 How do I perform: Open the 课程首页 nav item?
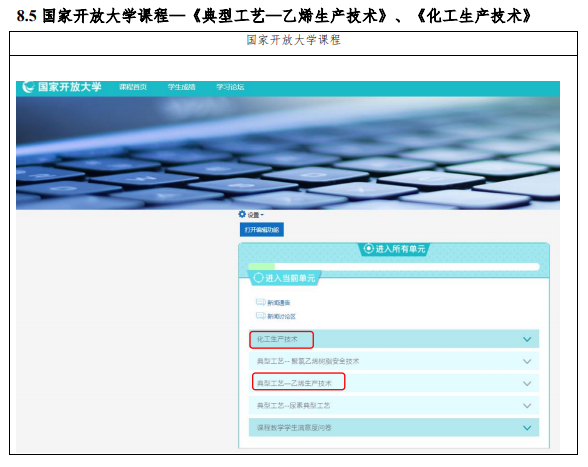coord(133,87)
